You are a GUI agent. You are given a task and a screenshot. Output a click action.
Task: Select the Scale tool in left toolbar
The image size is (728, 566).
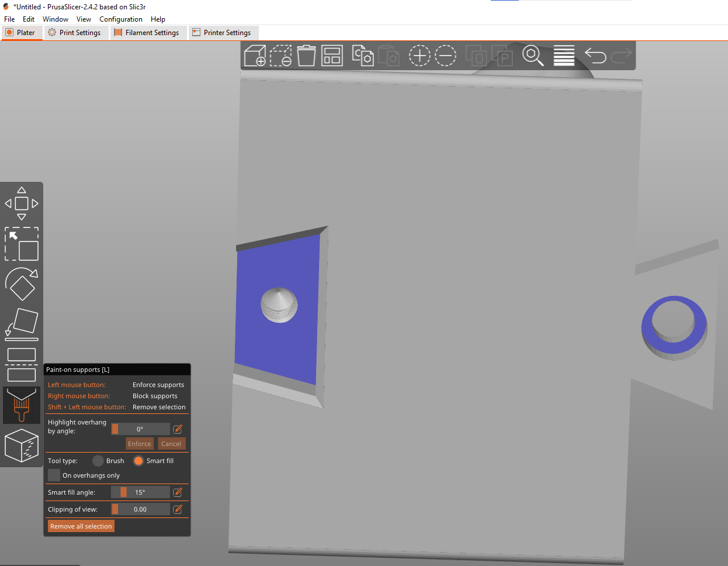(x=22, y=244)
